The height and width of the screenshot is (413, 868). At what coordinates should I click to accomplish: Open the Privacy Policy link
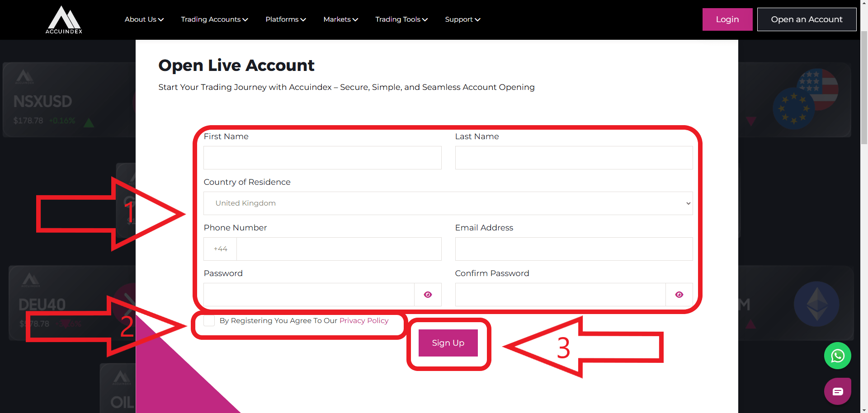point(364,320)
